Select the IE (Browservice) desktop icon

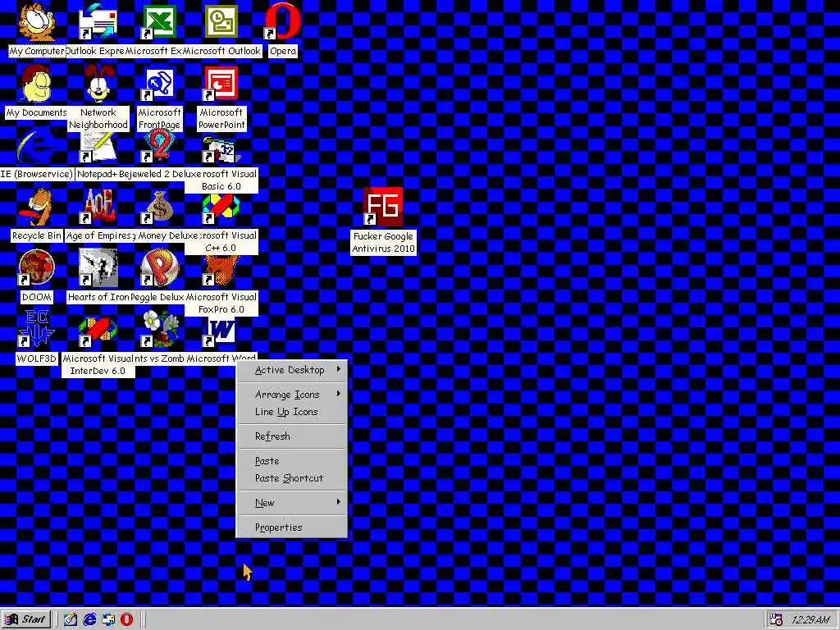[x=36, y=146]
